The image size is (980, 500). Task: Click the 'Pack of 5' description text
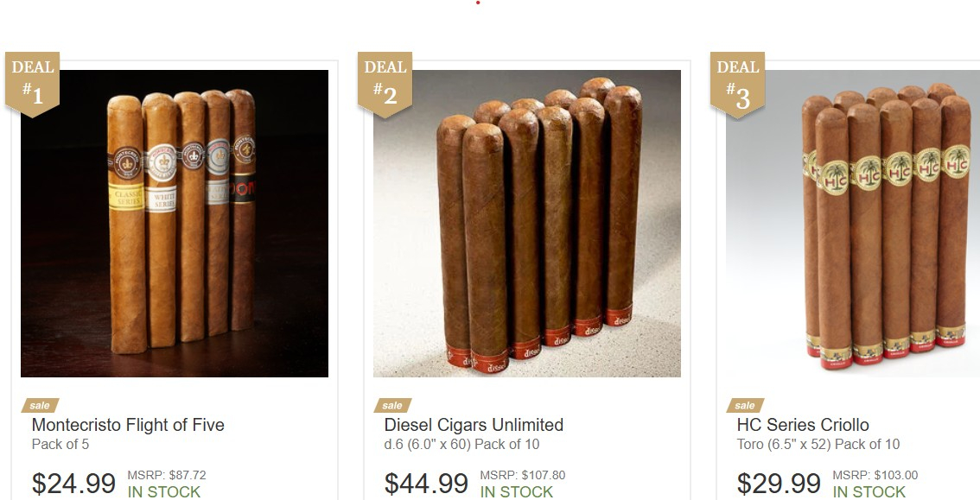tap(60, 445)
